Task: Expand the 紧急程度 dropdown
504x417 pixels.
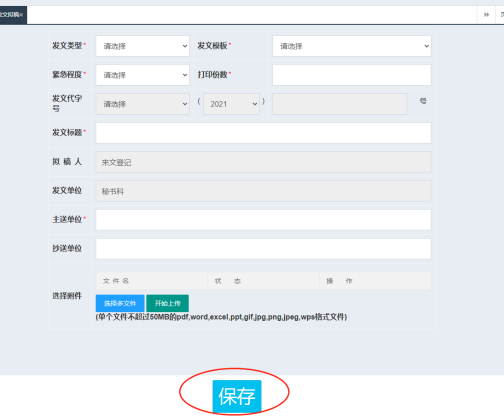Action: pyautogui.click(x=143, y=75)
